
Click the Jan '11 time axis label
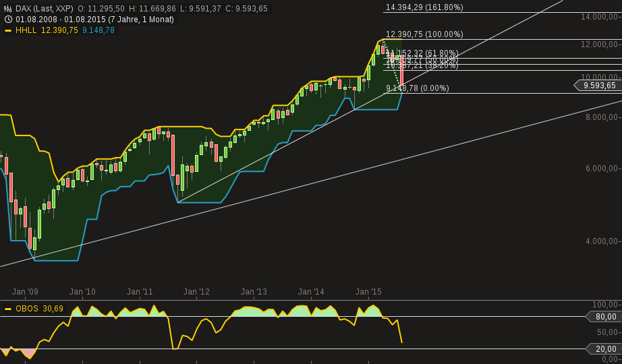coord(140,292)
